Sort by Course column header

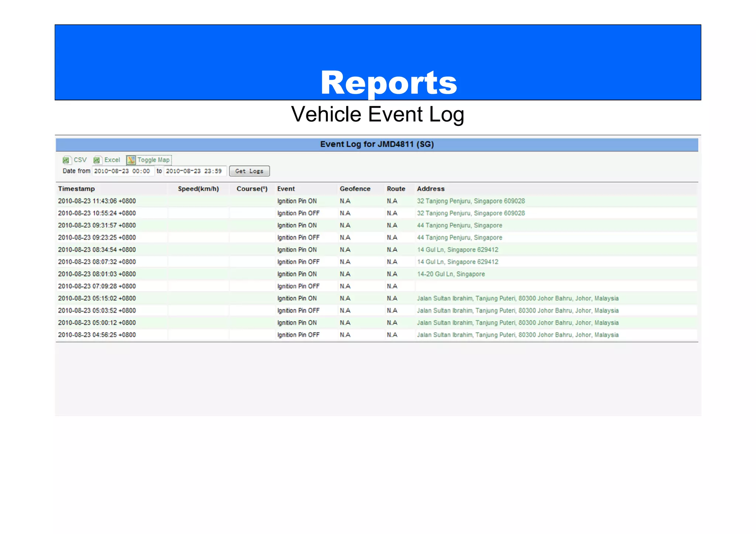(x=252, y=189)
